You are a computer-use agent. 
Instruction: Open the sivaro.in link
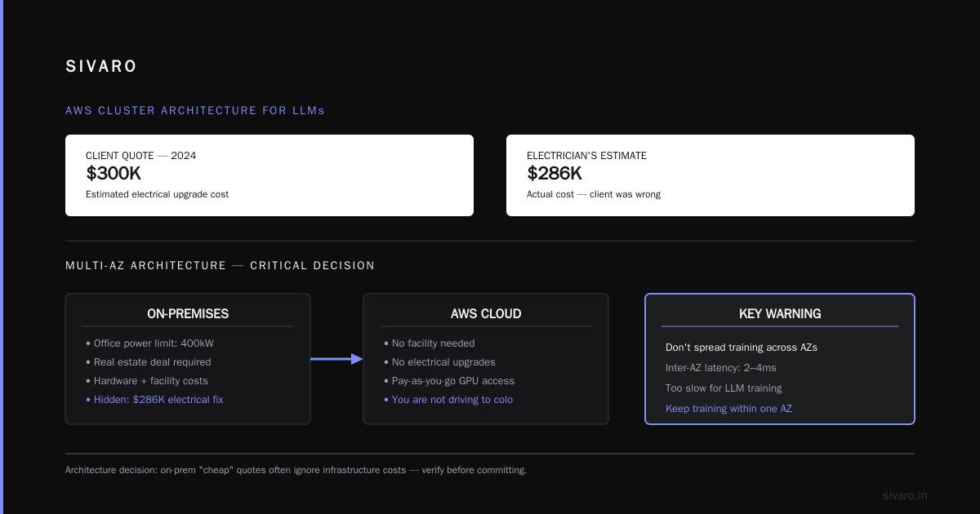coord(906,495)
